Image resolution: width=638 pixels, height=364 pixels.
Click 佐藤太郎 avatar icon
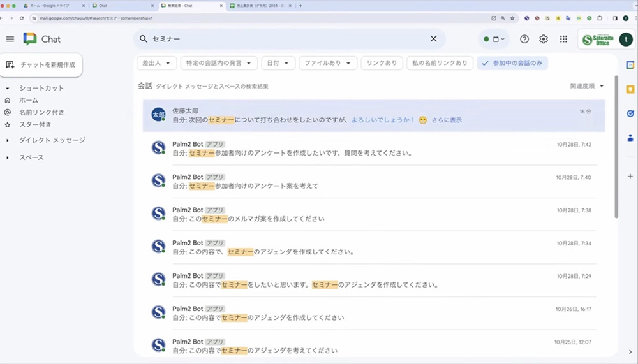pos(158,115)
